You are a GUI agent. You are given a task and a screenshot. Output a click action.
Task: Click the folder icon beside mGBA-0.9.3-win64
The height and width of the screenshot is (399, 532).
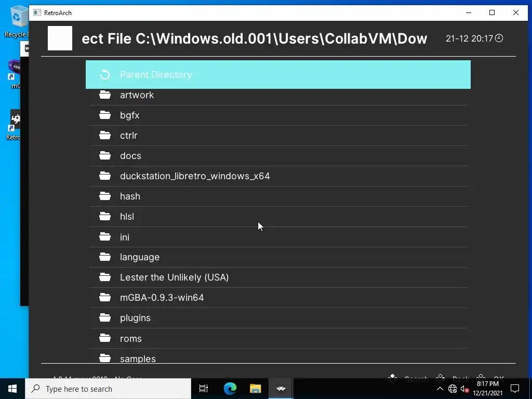pyautogui.click(x=105, y=298)
